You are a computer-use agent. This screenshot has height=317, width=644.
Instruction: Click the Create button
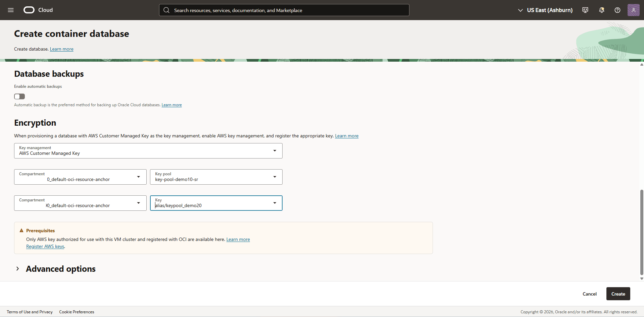pos(618,294)
